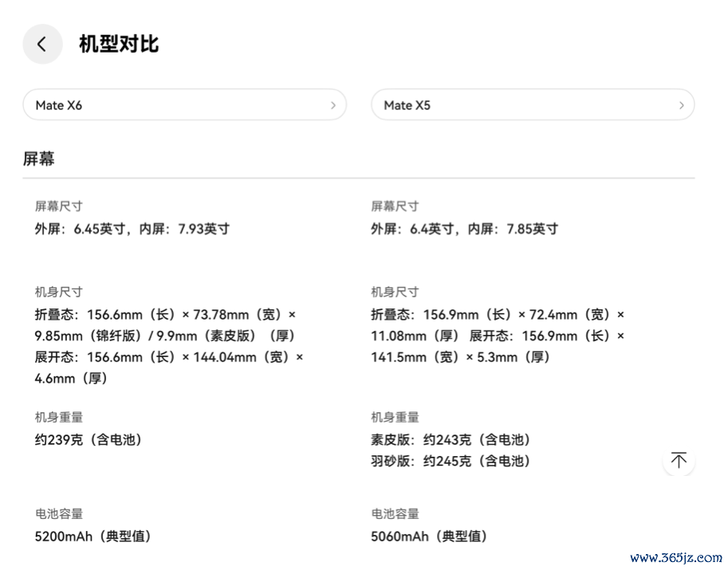Tap the scroll-to-top arrow button
Image resolution: width=728 pixels, height=570 pixels.
point(679,460)
